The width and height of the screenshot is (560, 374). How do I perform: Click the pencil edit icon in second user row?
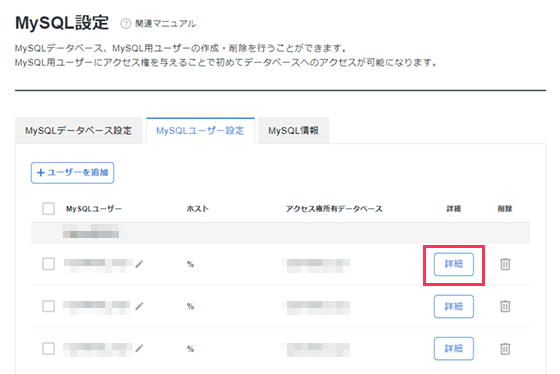tap(139, 306)
